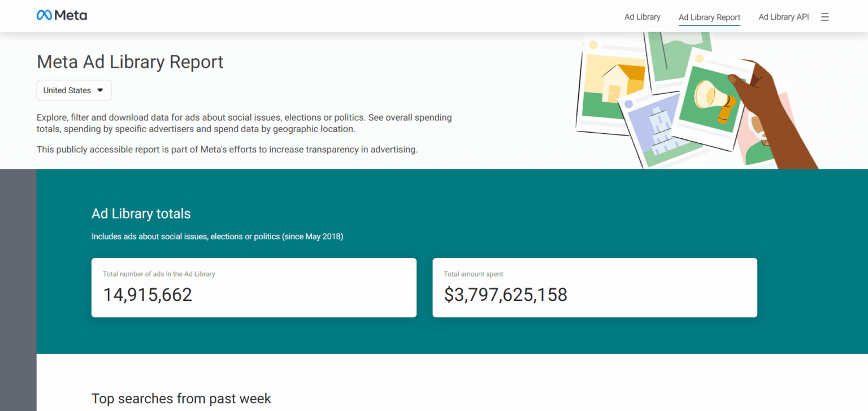This screenshot has height=411, width=868.
Task: Click the transparency in advertising sentence
Action: pyautogui.click(x=227, y=150)
